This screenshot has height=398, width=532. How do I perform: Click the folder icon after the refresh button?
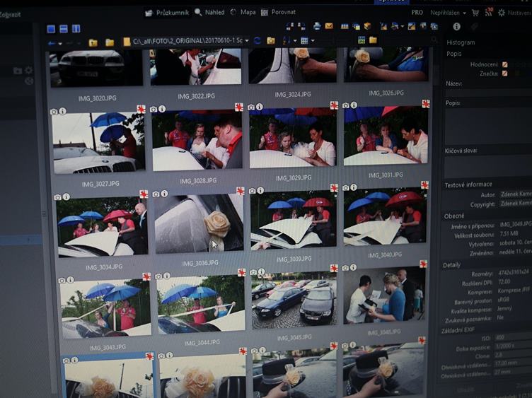click(x=271, y=41)
